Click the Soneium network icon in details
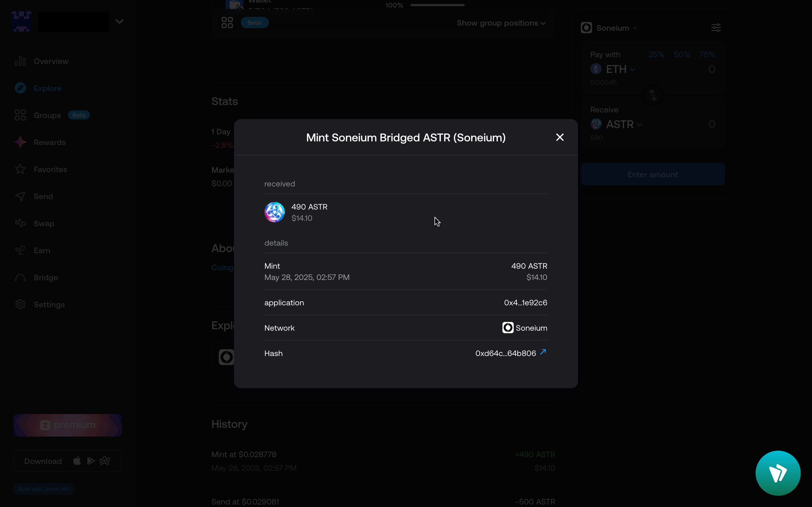This screenshot has height=507, width=812. 508,328
